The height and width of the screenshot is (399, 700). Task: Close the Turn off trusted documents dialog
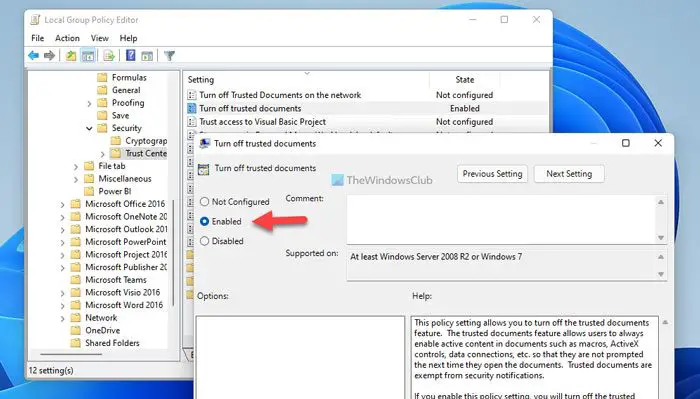click(x=658, y=143)
